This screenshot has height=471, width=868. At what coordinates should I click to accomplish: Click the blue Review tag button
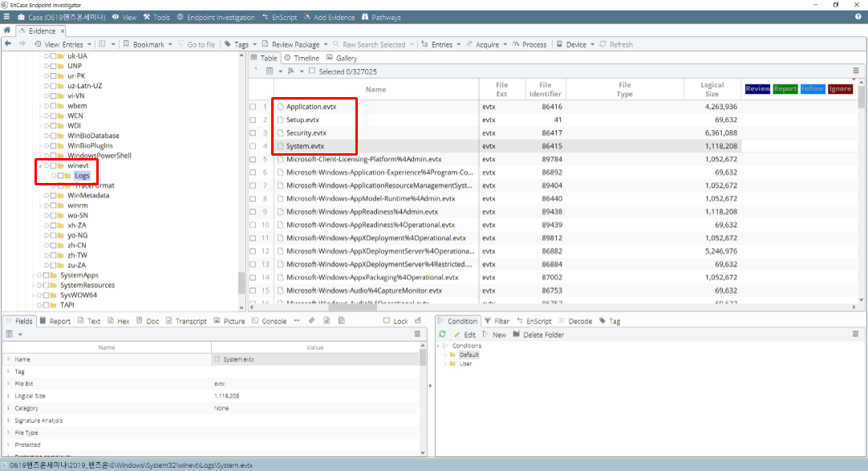click(x=757, y=89)
